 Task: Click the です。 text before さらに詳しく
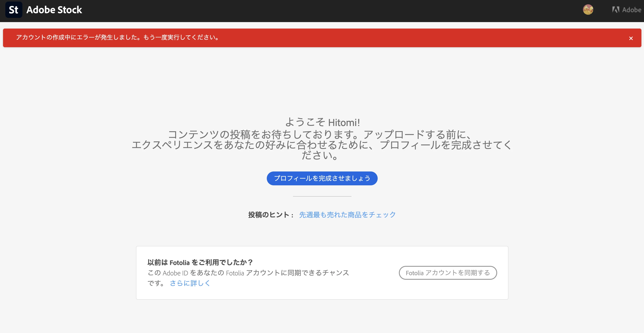coord(156,283)
